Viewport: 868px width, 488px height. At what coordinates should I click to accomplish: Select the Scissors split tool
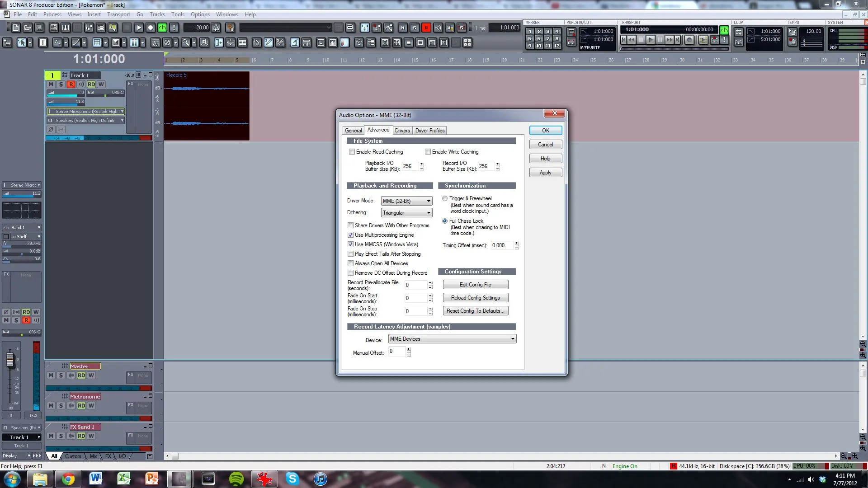[x=155, y=42]
